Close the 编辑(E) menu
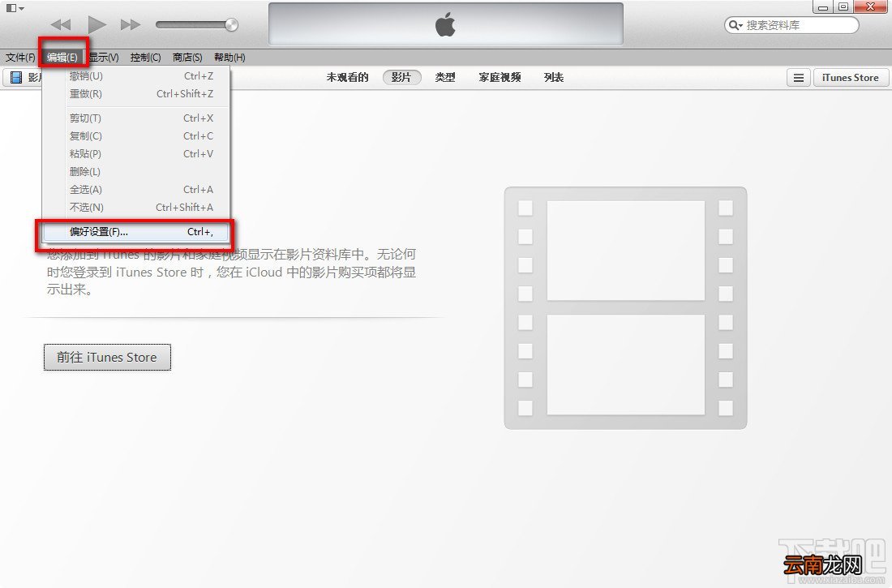The image size is (892, 588). pyautogui.click(x=62, y=58)
